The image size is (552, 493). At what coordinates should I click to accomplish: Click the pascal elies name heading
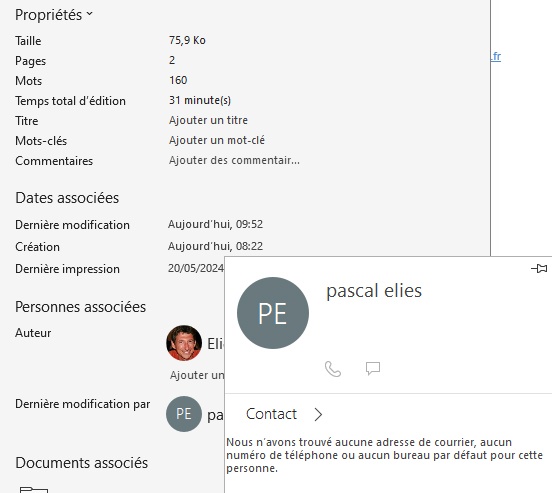[374, 291]
